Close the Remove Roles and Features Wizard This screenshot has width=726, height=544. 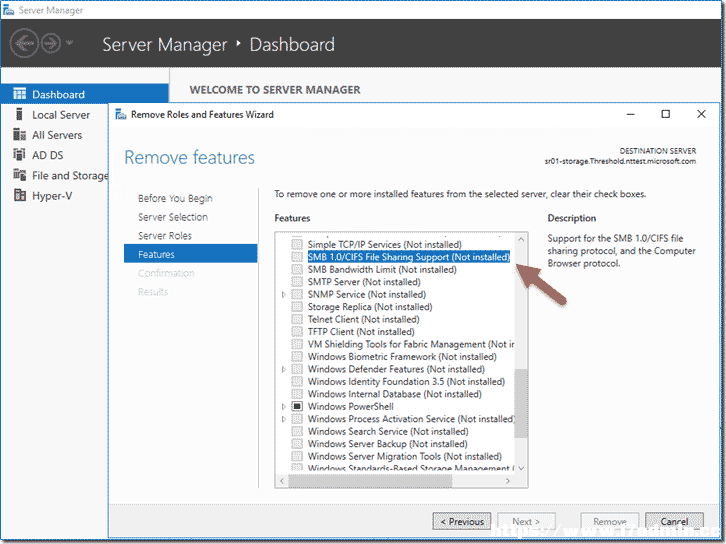click(x=701, y=114)
